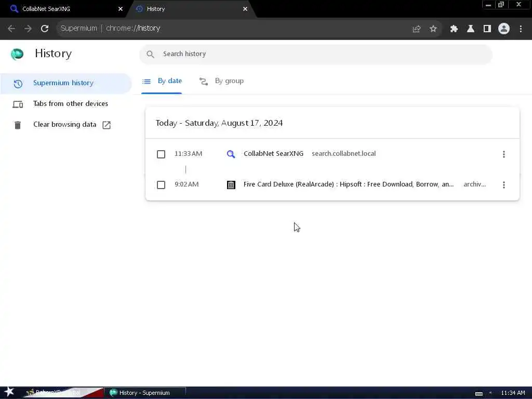Open the browser three-dot menu
532x399 pixels.
[x=521, y=29]
